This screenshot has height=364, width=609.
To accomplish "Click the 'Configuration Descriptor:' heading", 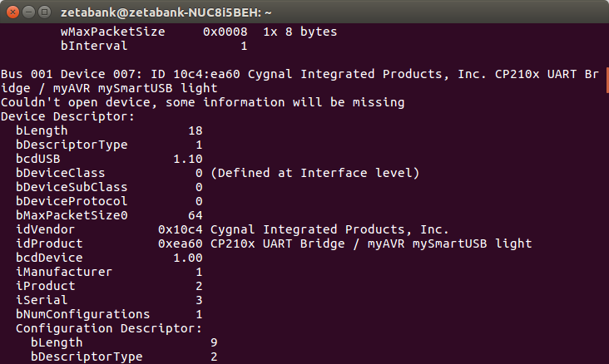I will pyautogui.click(x=109, y=328).
